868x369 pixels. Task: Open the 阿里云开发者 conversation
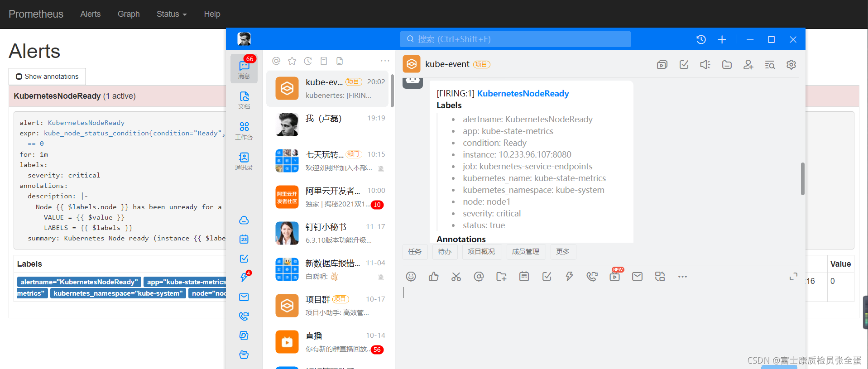pos(328,197)
